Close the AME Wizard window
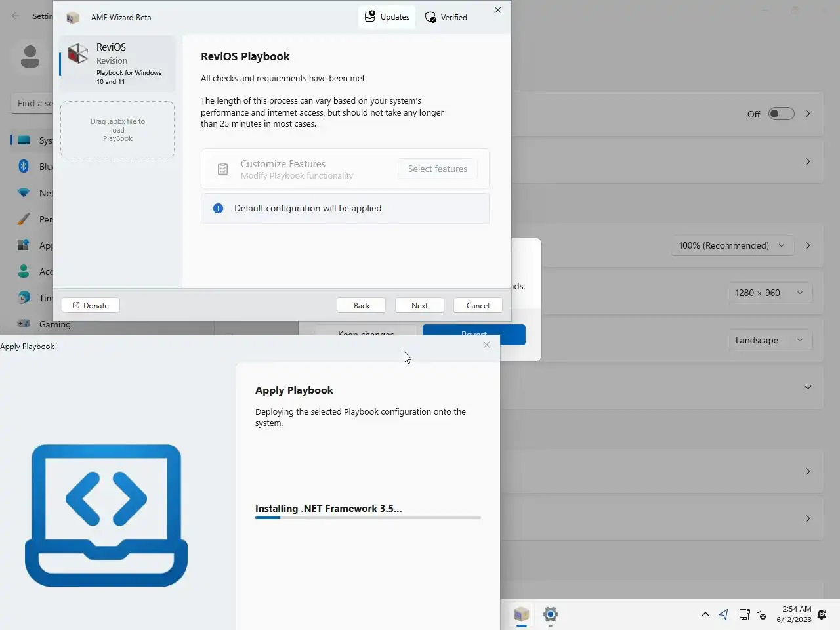The height and width of the screenshot is (630, 840). (x=498, y=10)
